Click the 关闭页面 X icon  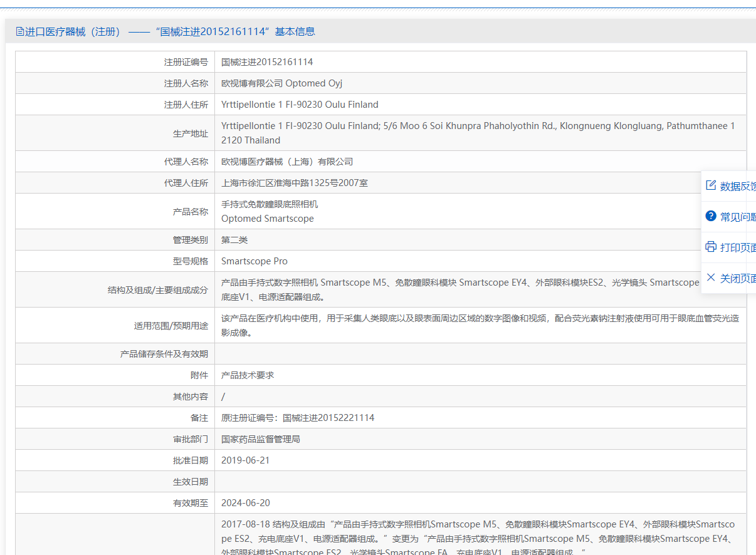711,277
